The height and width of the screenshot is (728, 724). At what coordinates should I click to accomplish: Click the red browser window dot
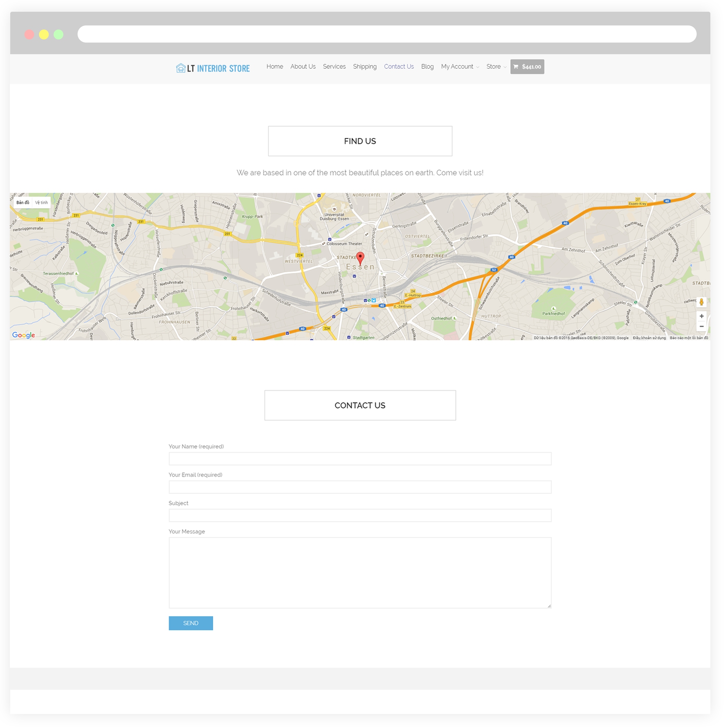point(29,34)
